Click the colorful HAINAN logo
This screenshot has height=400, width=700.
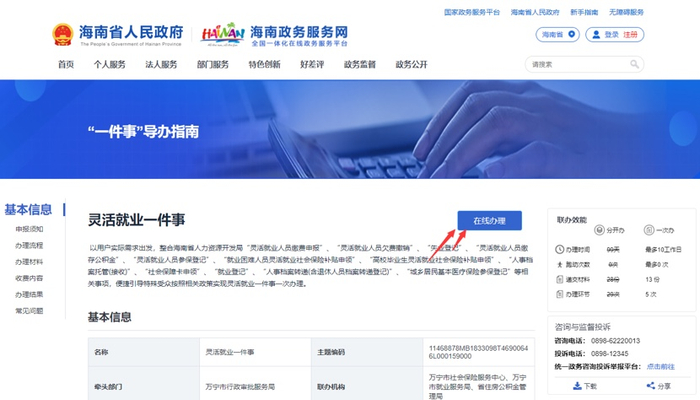click(x=223, y=34)
